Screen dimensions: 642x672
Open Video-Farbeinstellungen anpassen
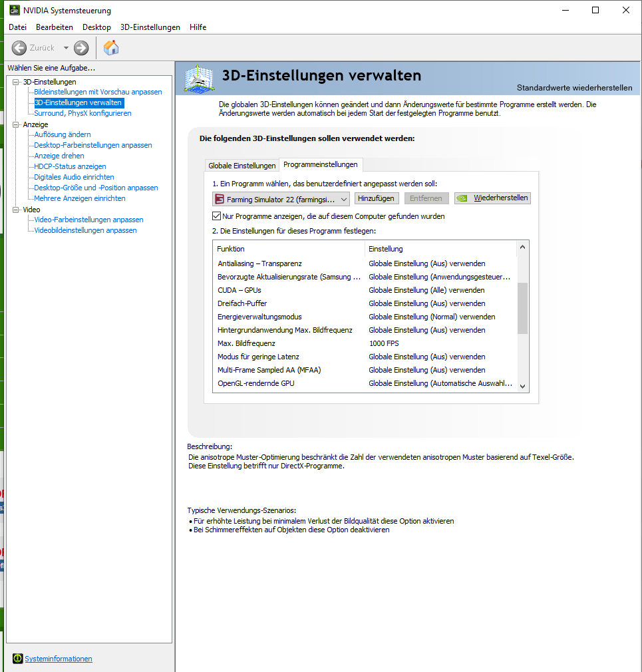[x=88, y=220]
